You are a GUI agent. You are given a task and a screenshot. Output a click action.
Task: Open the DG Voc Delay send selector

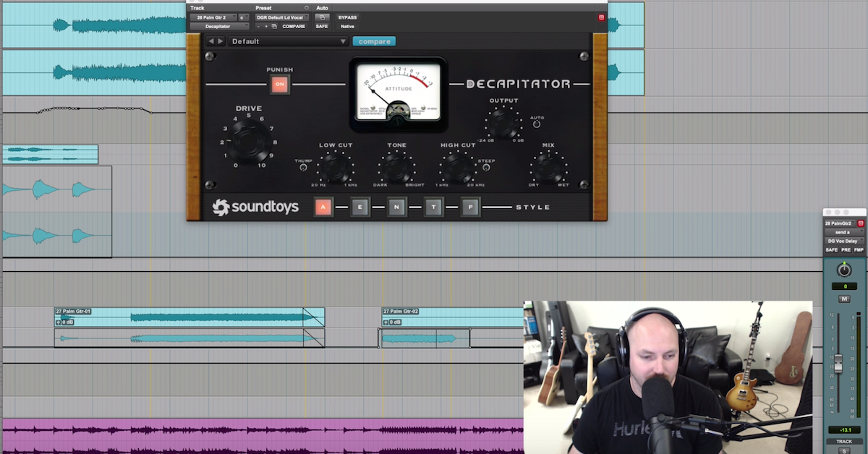[x=843, y=241]
